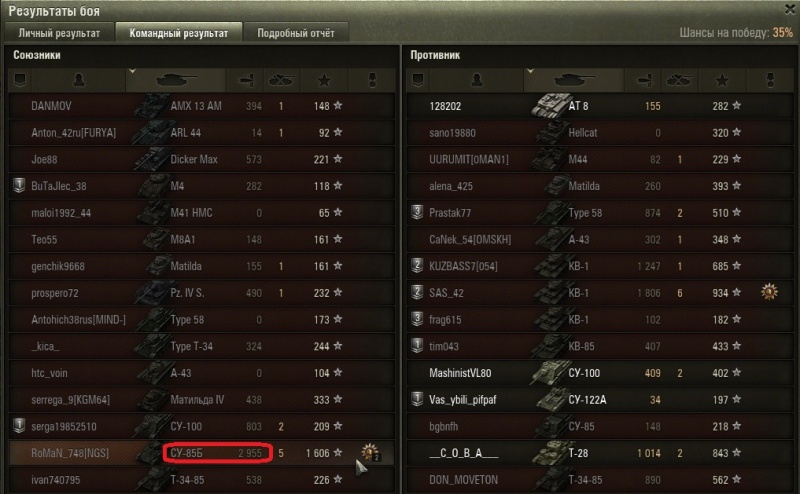Open the Подробный отчёт tab
Screen dimensions: 800x494
[x=296, y=33]
